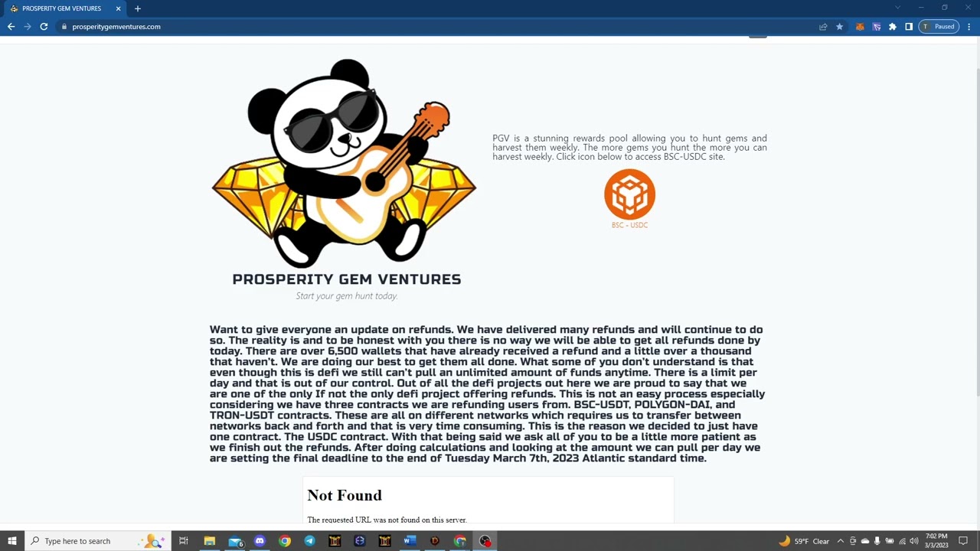The width and height of the screenshot is (980, 551).
Task: Bookmark this page with the star icon
Action: tap(839, 27)
